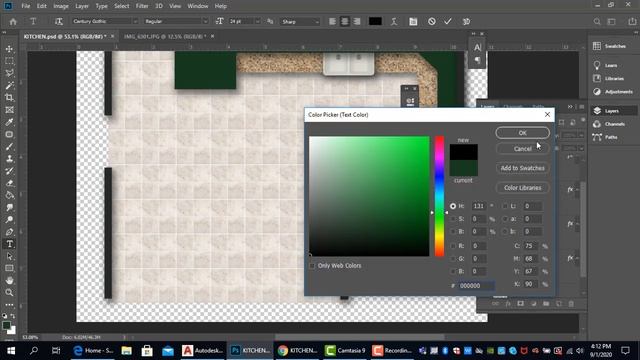Click the foreground color swatch in toolbar
This screenshot has width=640, height=360.
[7, 325]
